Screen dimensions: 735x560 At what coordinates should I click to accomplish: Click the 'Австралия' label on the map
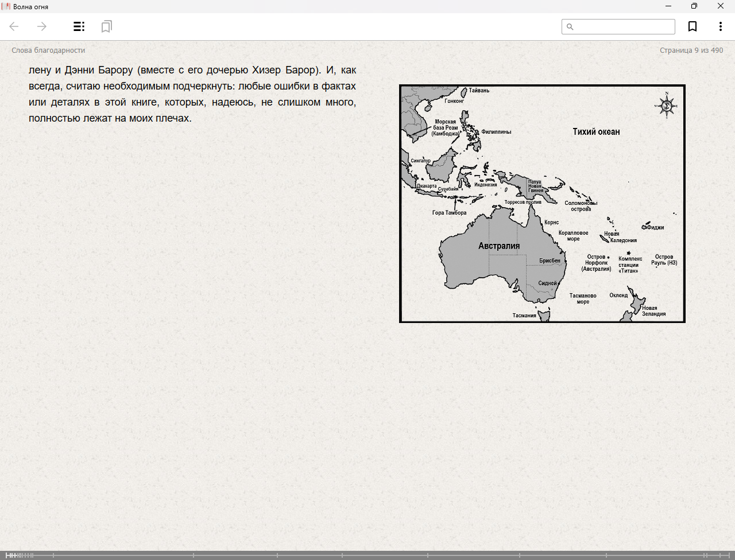499,246
